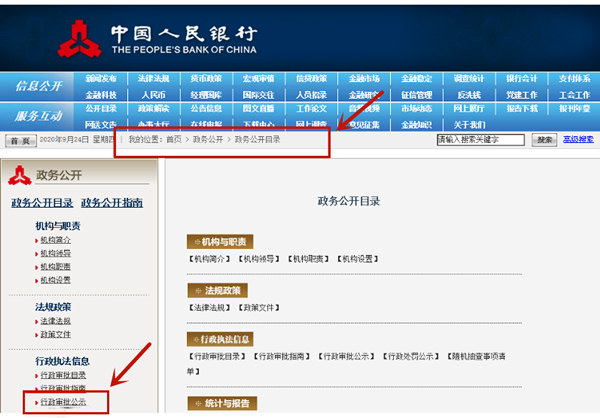The image size is (600, 418).
Task: Open 金融市场 navigation entry
Action: click(x=364, y=79)
